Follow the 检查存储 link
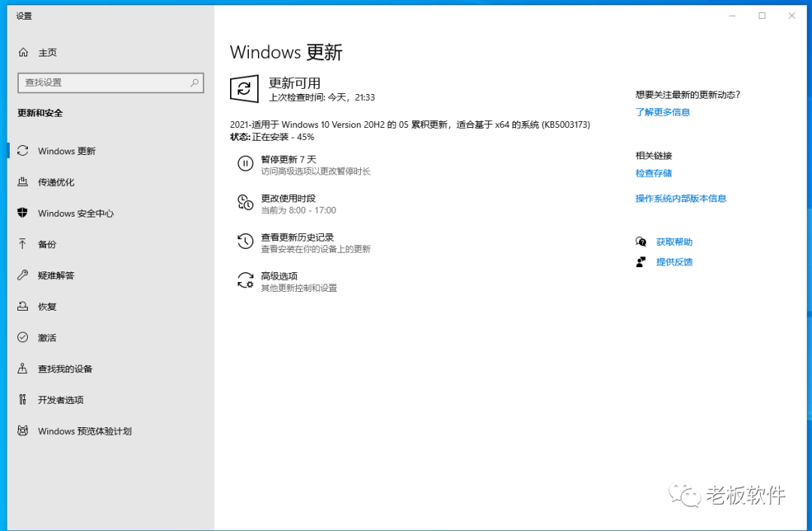The width and height of the screenshot is (812, 531). 653,173
